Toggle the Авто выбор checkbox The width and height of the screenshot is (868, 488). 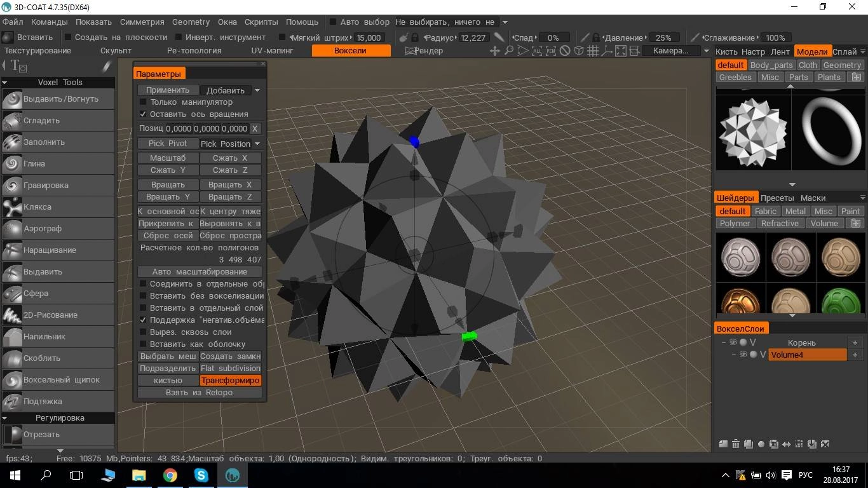pos(332,22)
